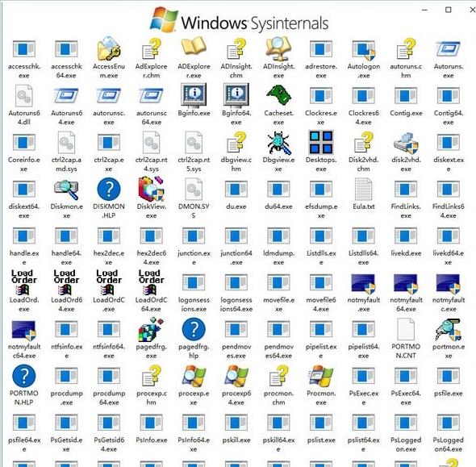Select the Eula.txt text document icon
The height and width of the screenshot is (467, 476).
363,190
